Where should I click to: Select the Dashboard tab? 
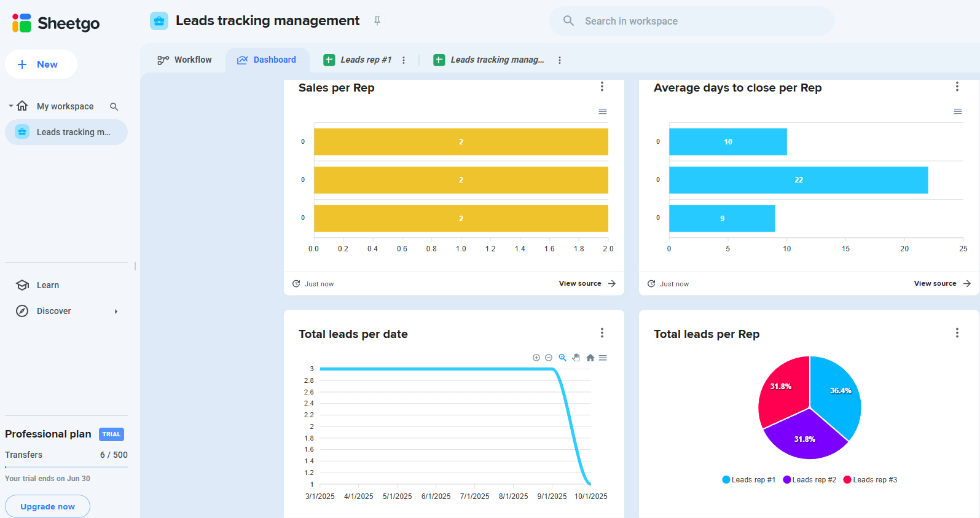267,60
